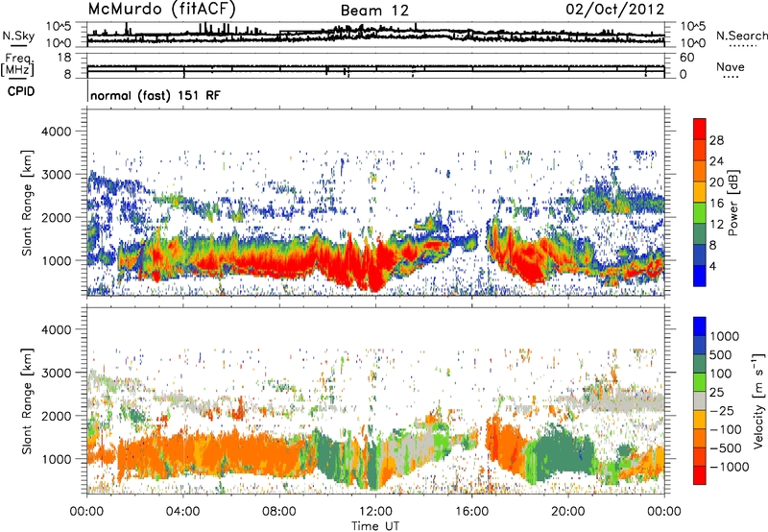Click the 'Velocity [m s-1]' color bar label
The width and height of the screenshot is (768, 532).
758,400
